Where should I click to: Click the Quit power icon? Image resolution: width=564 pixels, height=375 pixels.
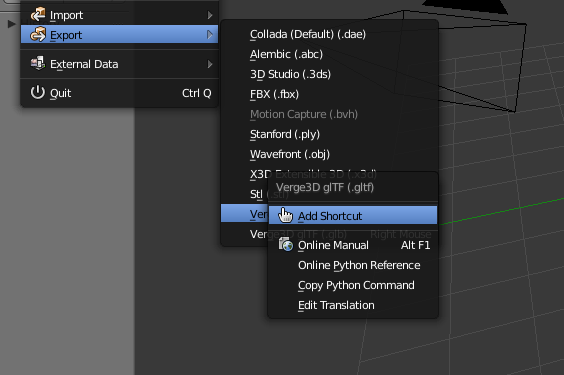click(x=38, y=92)
